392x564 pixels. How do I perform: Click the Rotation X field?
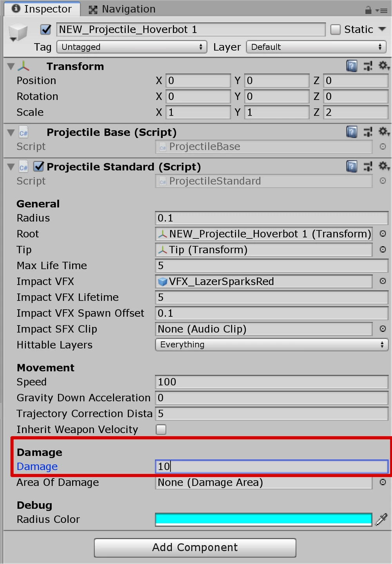click(198, 96)
